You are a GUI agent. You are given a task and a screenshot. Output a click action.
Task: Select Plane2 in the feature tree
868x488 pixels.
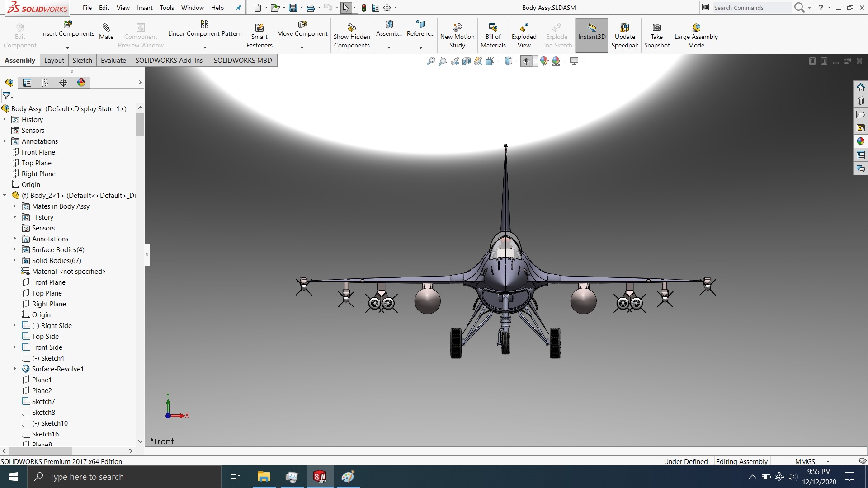point(42,391)
